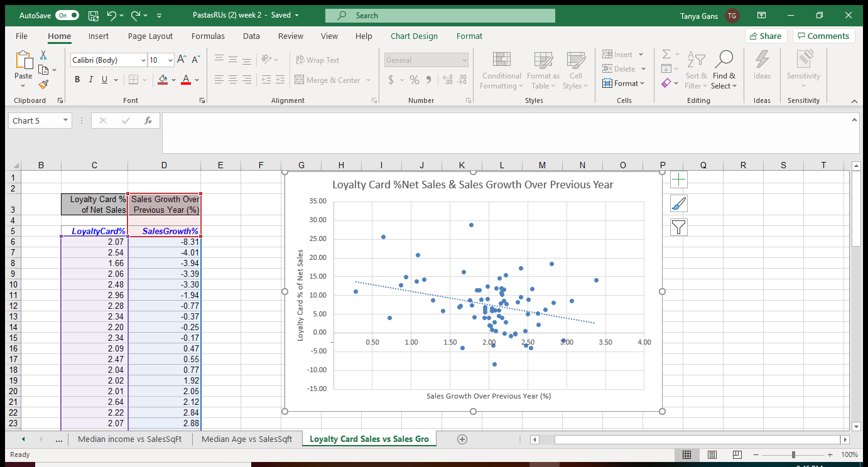Click the Format Painter icon
This screenshot has height=467, width=868.
tap(42, 85)
